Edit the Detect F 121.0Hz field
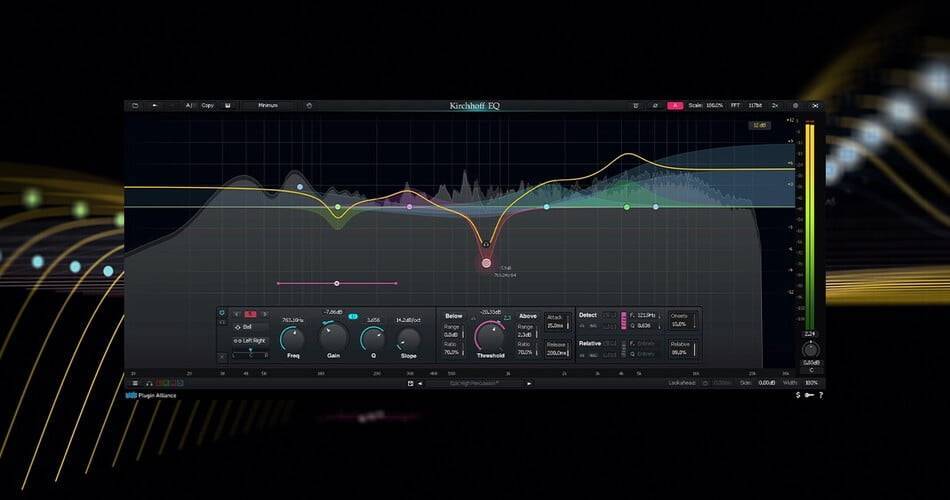Image resolution: width=950 pixels, height=500 pixels. pos(646,316)
